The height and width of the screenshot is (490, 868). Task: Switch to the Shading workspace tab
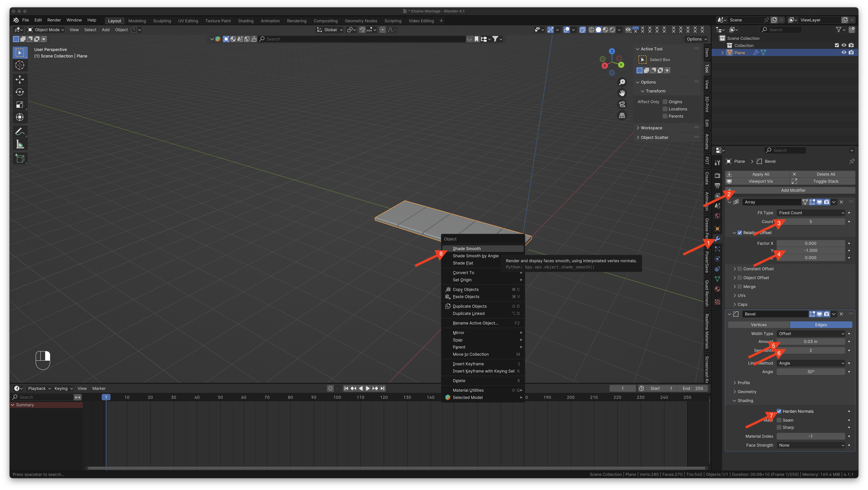[x=246, y=21]
